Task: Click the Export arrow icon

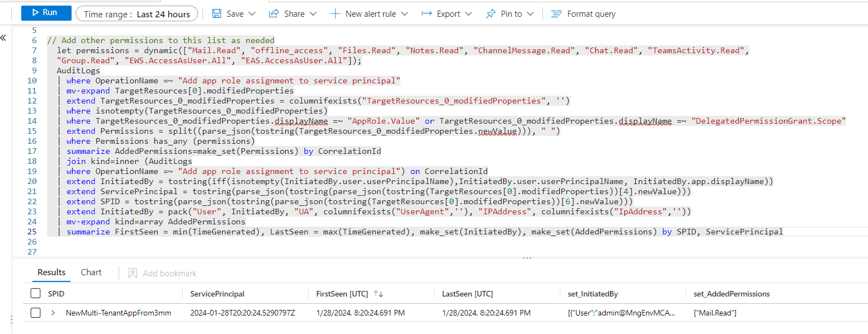Action: [427, 13]
